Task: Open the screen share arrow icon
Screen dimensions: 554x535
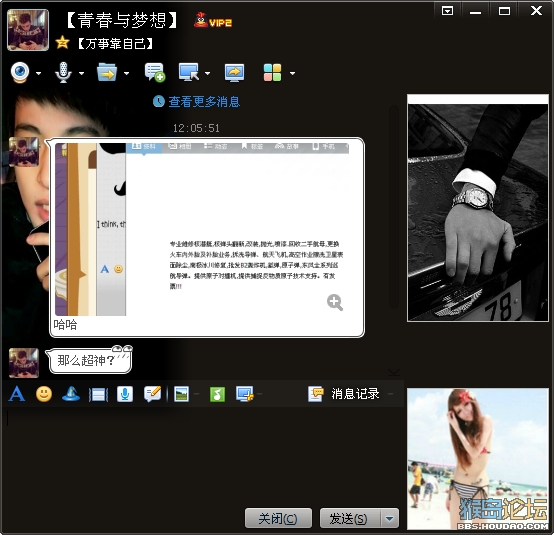Action: click(234, 73)
